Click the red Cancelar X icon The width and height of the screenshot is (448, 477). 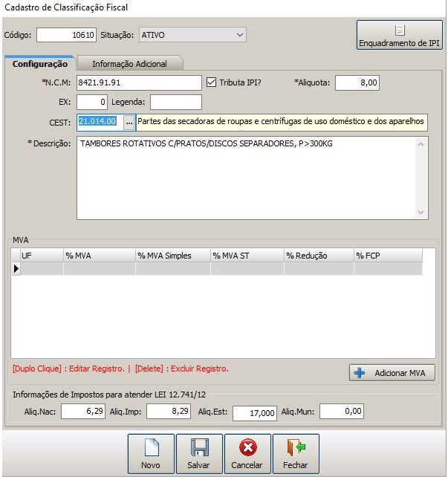point(248,447)
